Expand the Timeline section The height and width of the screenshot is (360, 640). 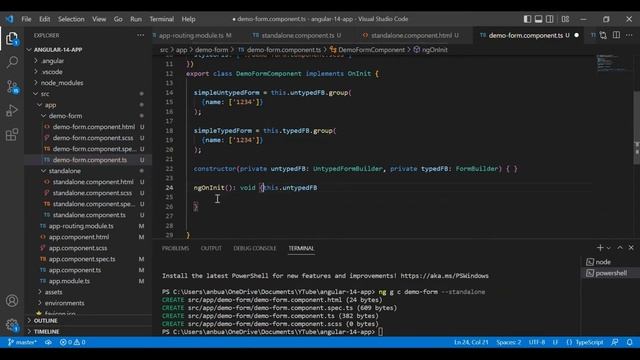pos(46,331)
